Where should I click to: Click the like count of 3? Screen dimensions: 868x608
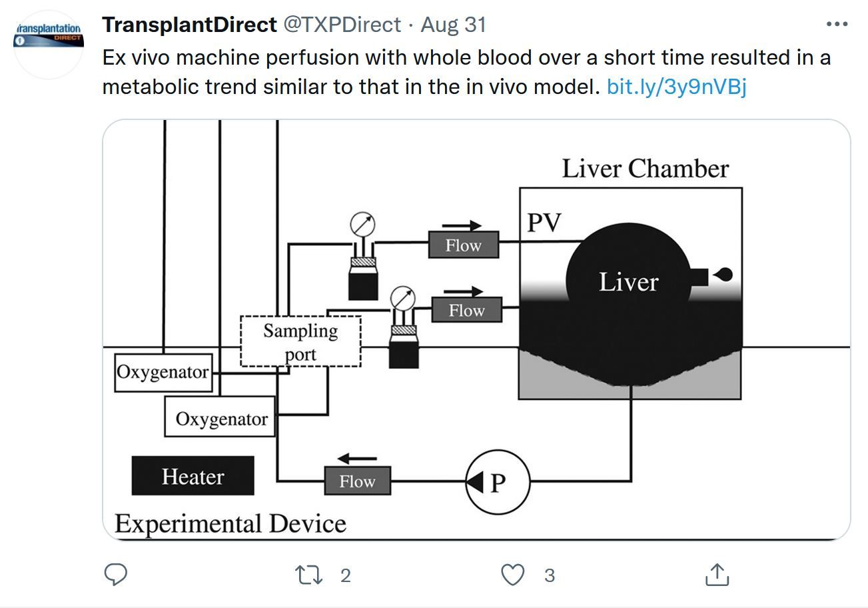(x=549, y=575)
